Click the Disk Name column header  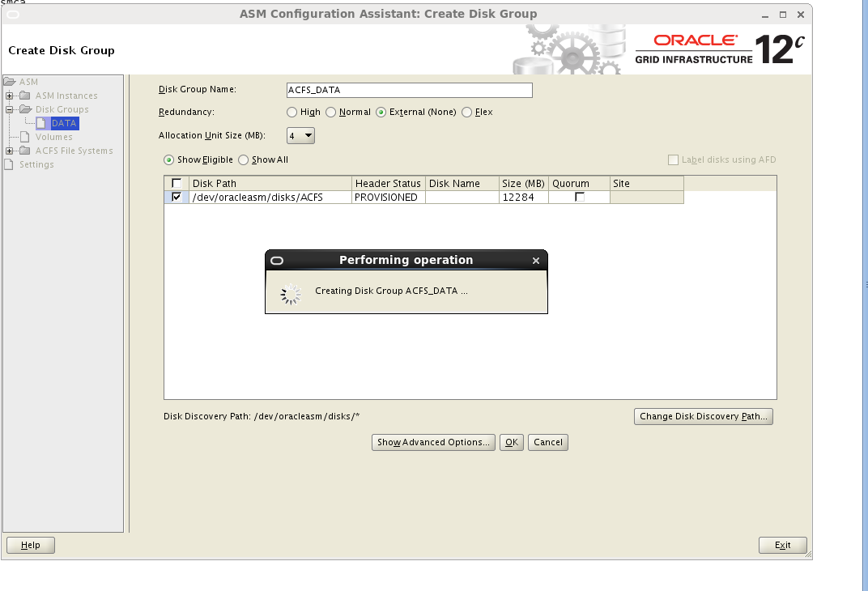(462, 183)
